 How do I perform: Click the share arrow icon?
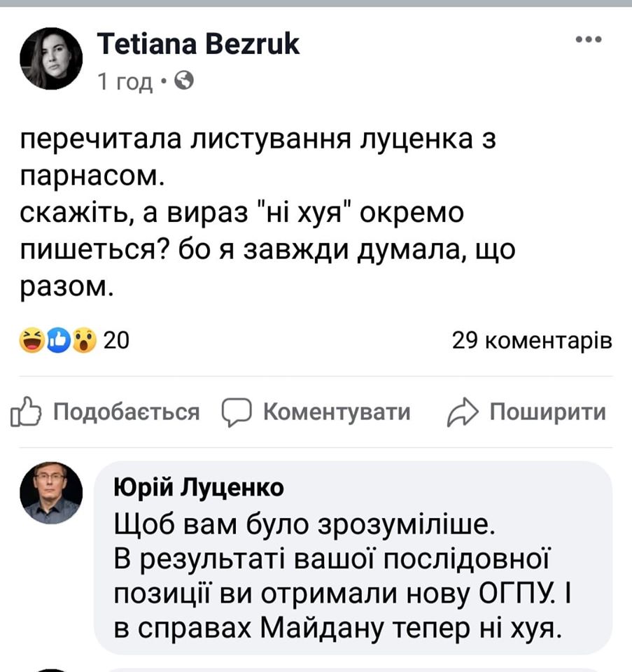pyautogui.click(x=461, y=412)
